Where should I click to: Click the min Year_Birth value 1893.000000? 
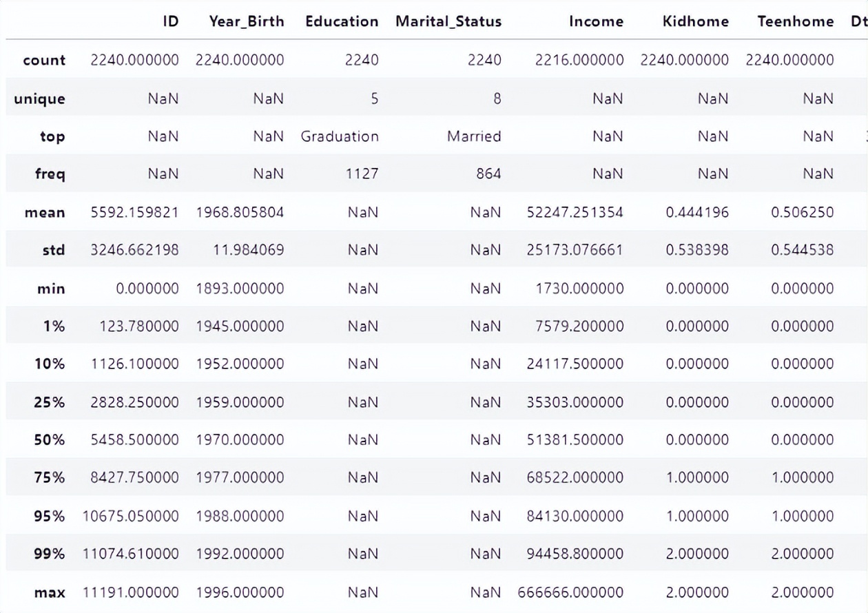[x=240, y=288]
